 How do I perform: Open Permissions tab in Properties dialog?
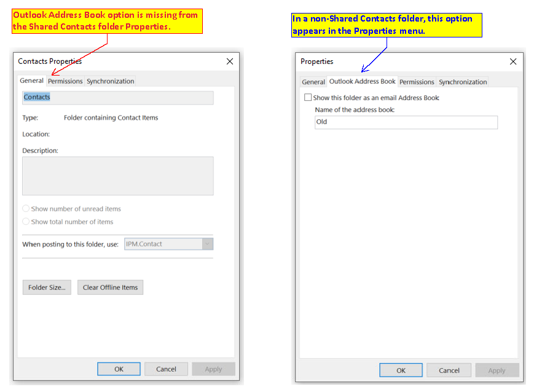point(417,82)
